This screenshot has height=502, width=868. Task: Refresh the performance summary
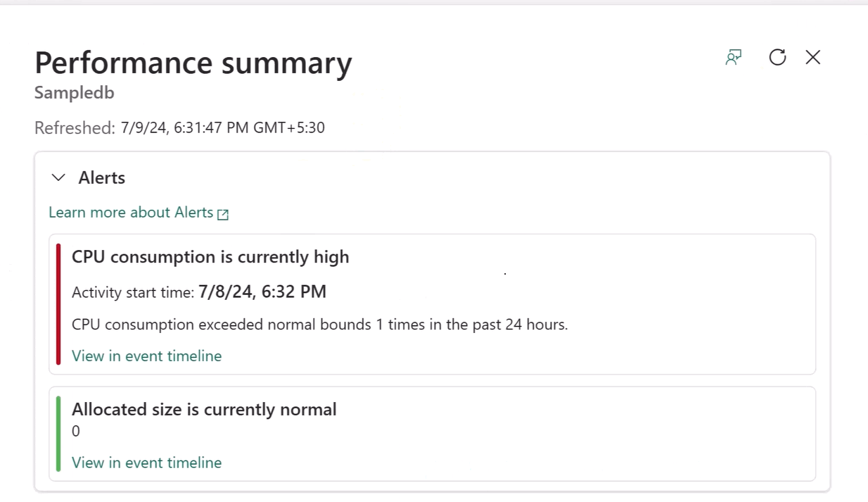pyautogui.click(x=777, y=57)
